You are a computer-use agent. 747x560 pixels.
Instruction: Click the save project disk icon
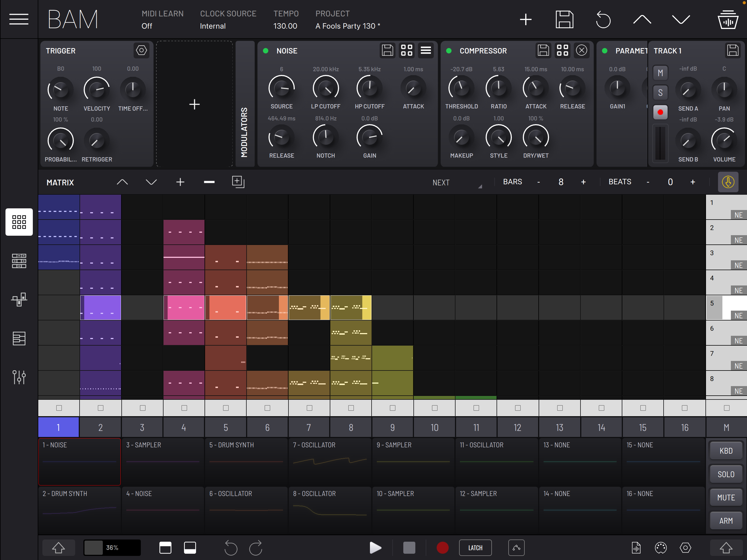pyautogui.click(x=564, y=19)
